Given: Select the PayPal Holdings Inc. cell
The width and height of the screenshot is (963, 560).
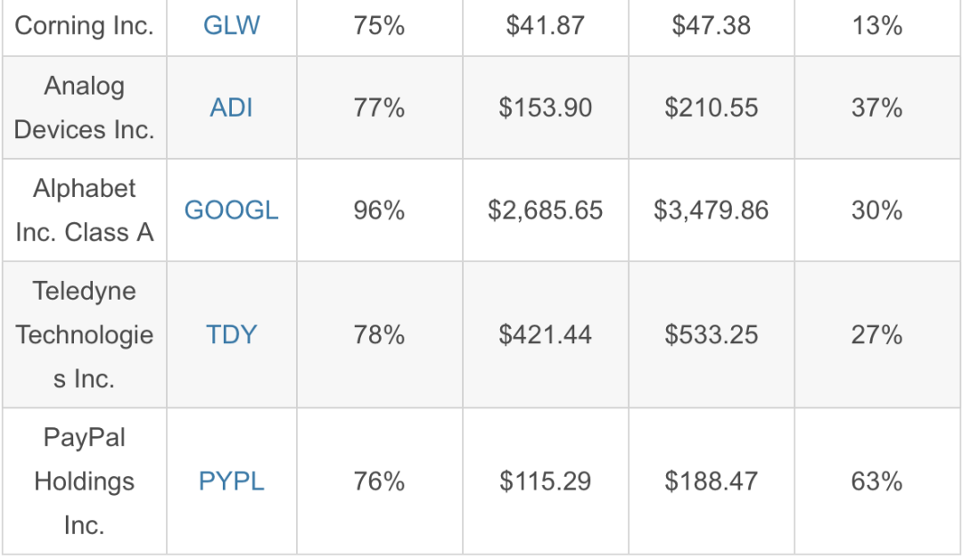Looking at the screenshot, I should tap(84, 482).
